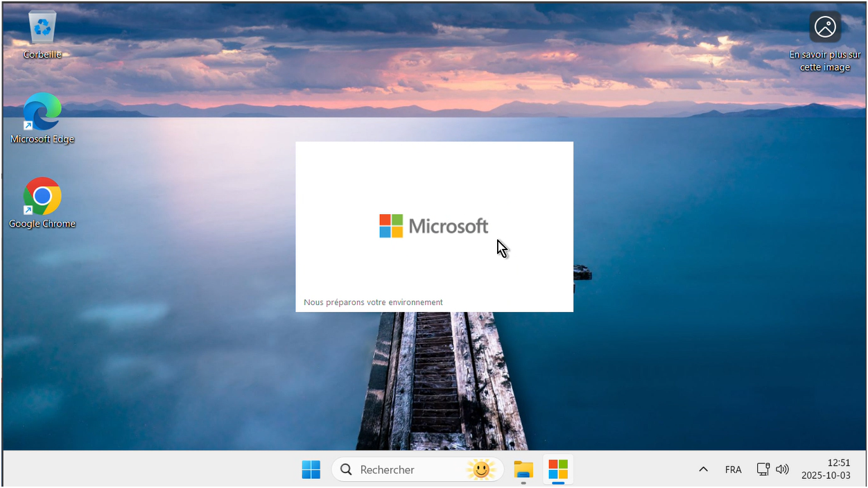868x488 pixels.
Task: Click the sun icon in the search box
Action: click(x=481, y=469)
